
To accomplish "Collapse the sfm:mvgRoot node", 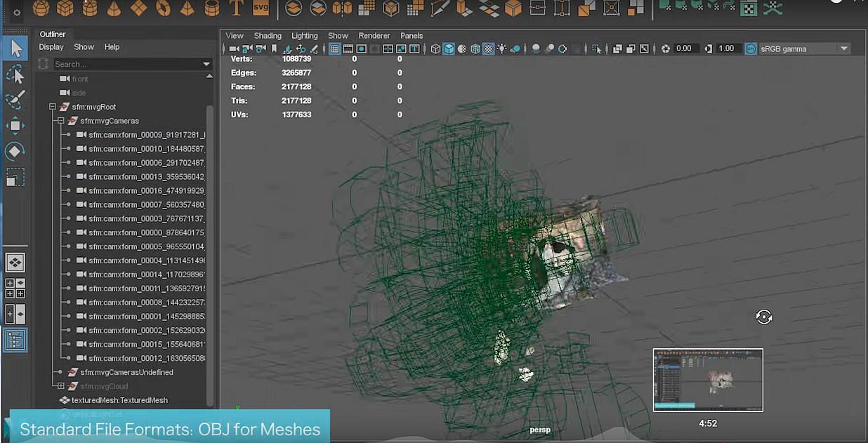I will (x=52, y=107).
